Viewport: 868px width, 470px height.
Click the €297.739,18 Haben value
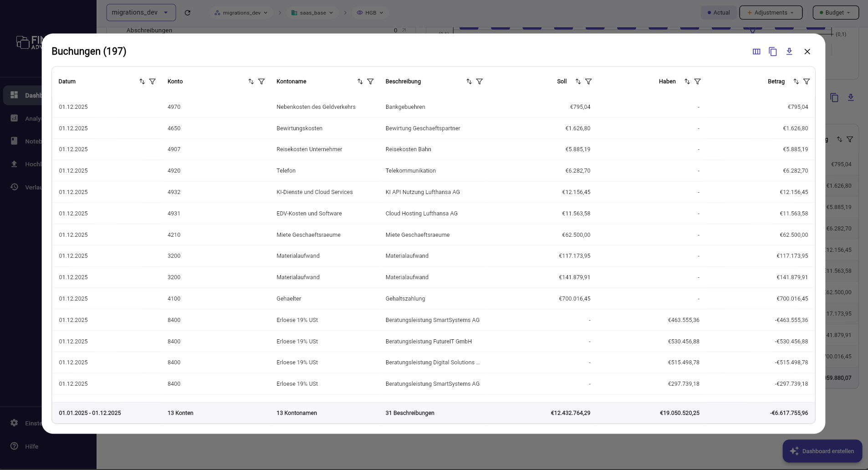(684, 384)
